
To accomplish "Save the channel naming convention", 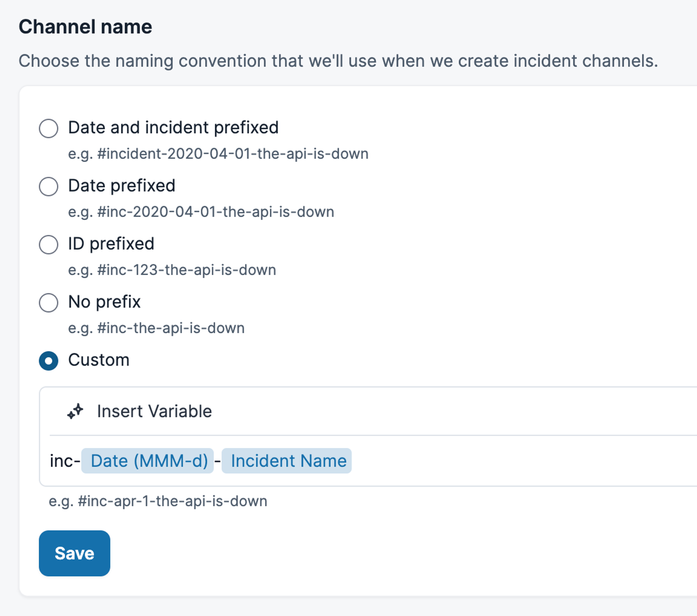I will click(75, 553).
